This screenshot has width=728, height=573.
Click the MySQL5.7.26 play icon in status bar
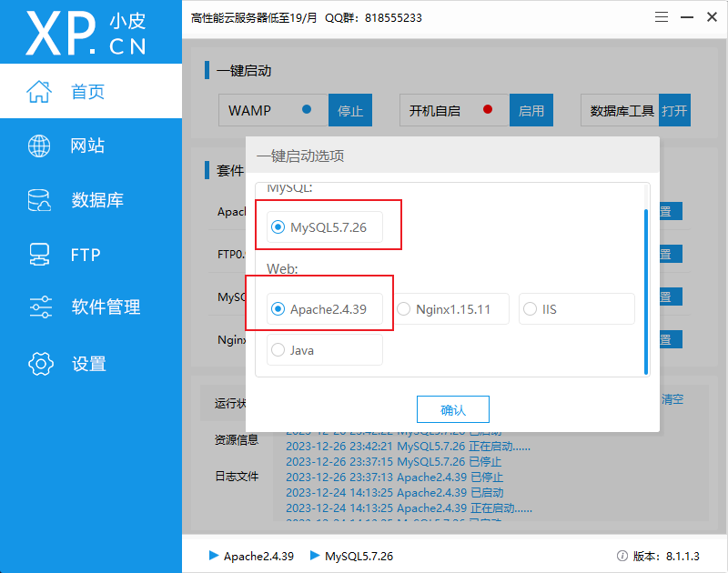tap(315, 555)
